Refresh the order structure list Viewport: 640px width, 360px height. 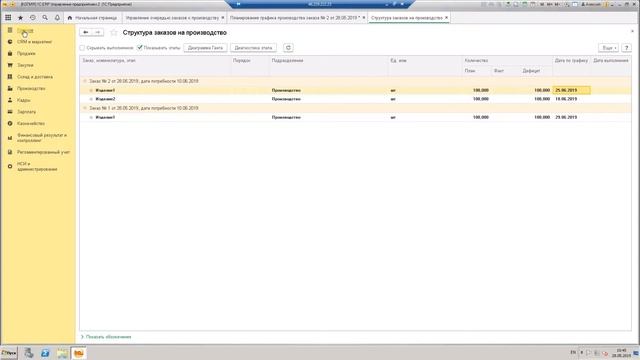click(288, 48)
